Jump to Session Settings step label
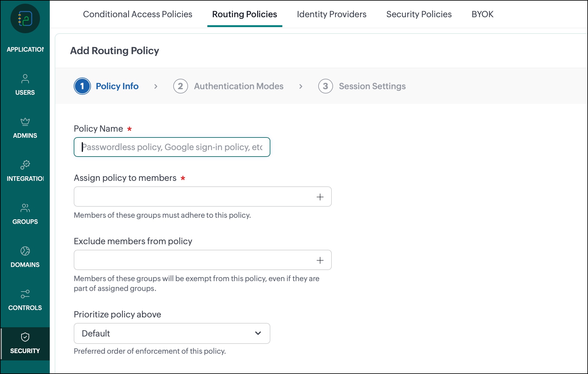Screen dimensions: 588x374 point(372,86)
